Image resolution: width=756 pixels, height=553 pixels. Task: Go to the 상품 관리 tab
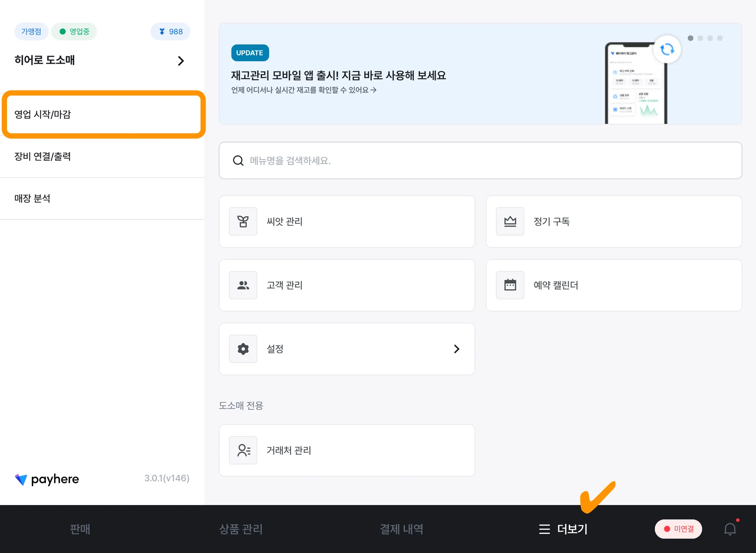tap(241, 529)
